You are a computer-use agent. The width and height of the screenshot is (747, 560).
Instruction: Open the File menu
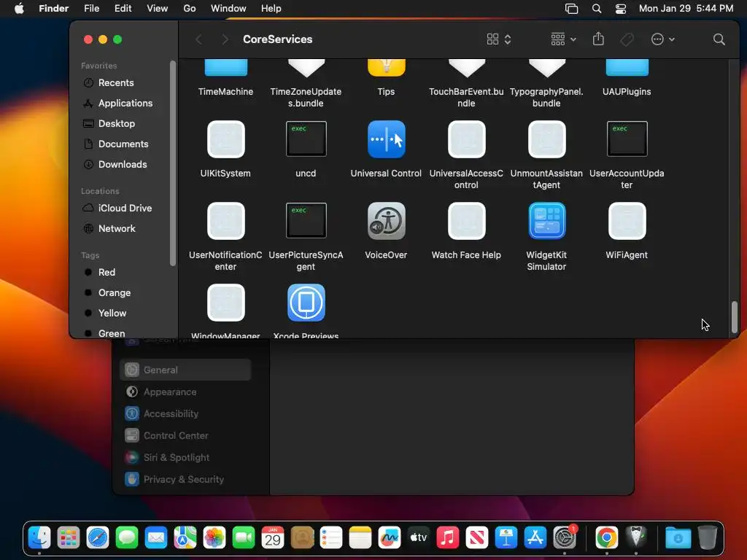[91, 9]
